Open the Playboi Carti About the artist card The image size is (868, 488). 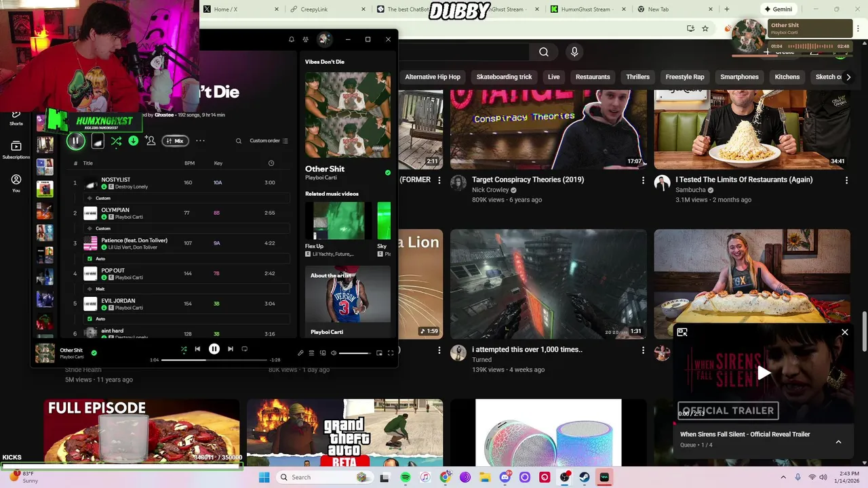(x=348, y=302)
